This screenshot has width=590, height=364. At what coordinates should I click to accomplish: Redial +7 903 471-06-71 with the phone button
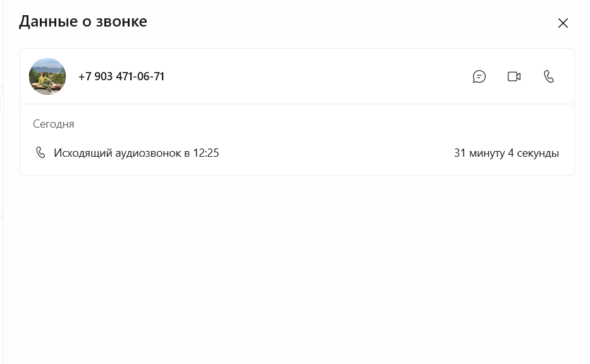(549, 76)
